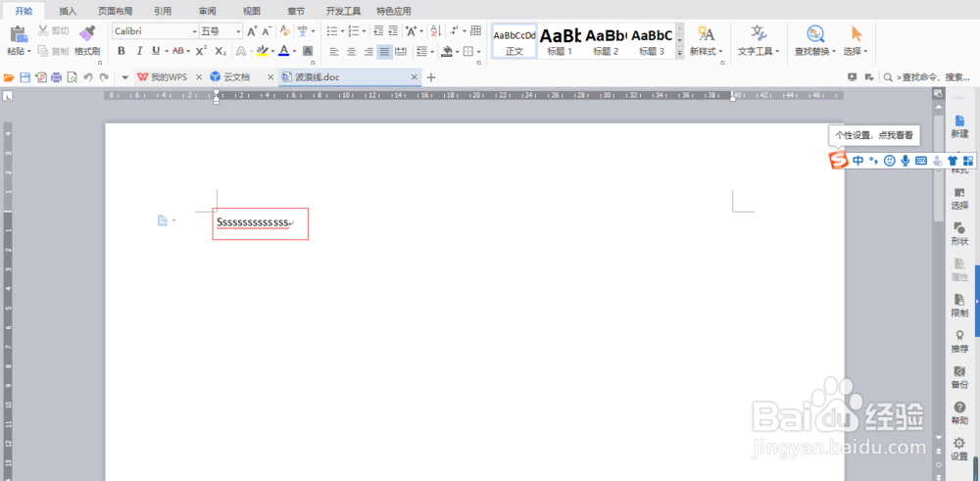This screenshot has width=980, height=481.
Task: Add a new document tab with plus
Action: pos(430,77)
